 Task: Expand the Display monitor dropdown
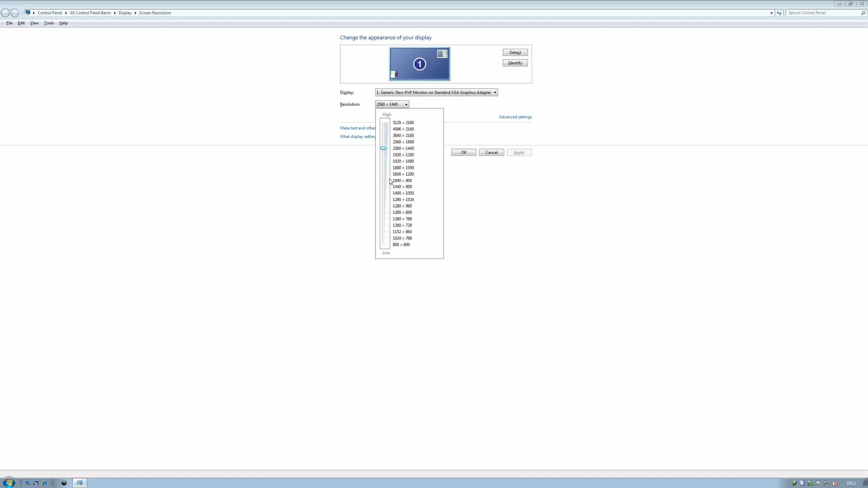click(x=495, y=93)
